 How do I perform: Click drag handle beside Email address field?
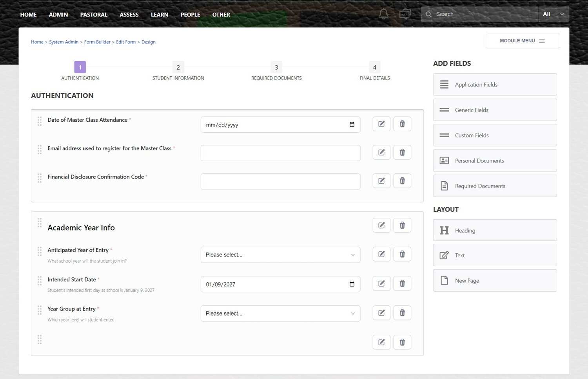[40, 150]
